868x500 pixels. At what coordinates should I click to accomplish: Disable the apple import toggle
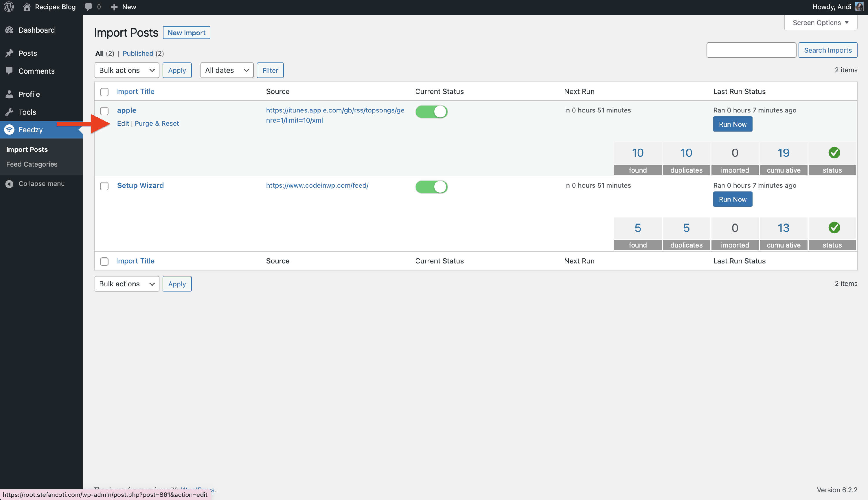point(431,112)
